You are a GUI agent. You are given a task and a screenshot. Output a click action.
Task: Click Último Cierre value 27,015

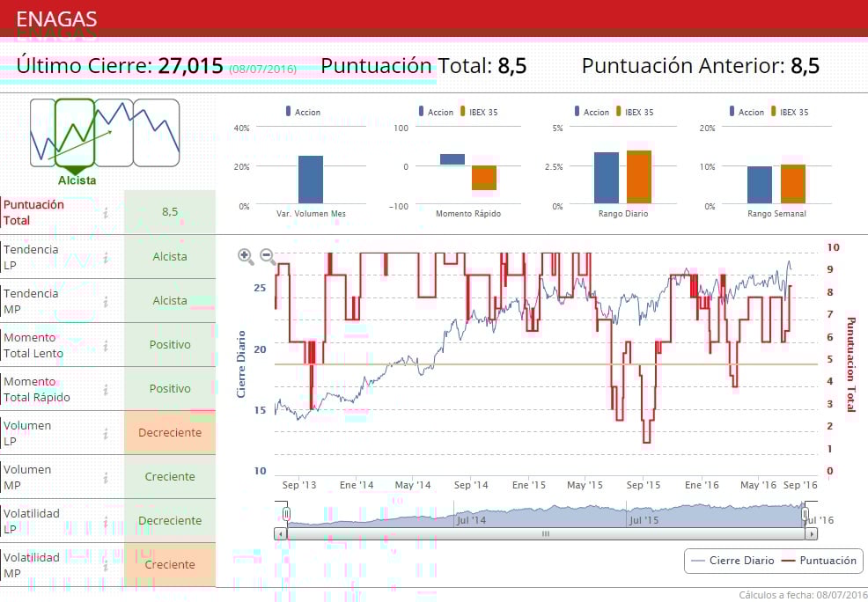click(190, 66)
